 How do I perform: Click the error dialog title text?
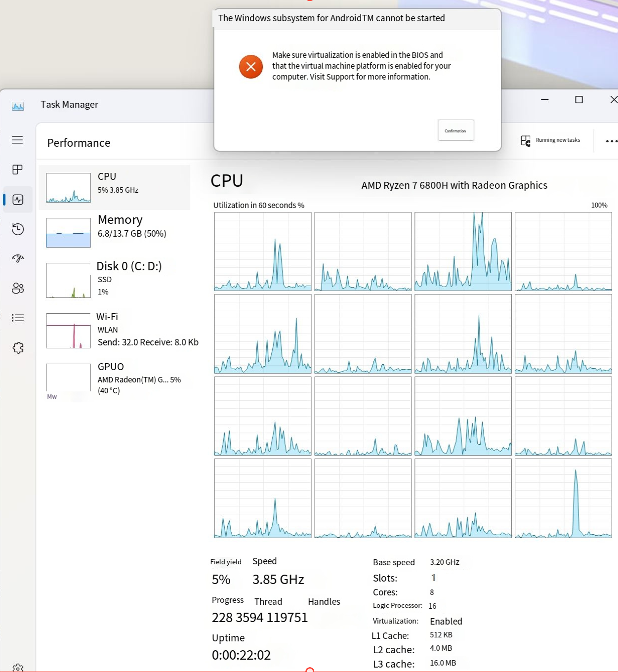(331, 18)
